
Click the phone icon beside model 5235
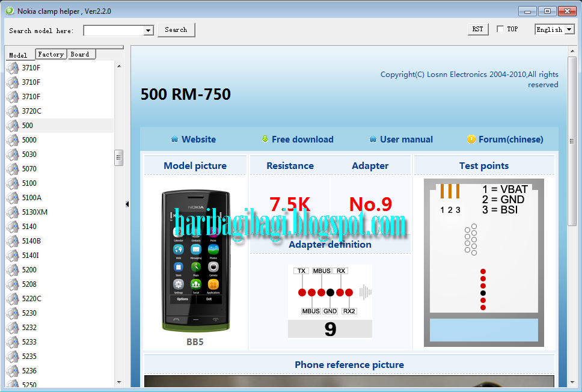pyautogui.click(x=13, y=357)
